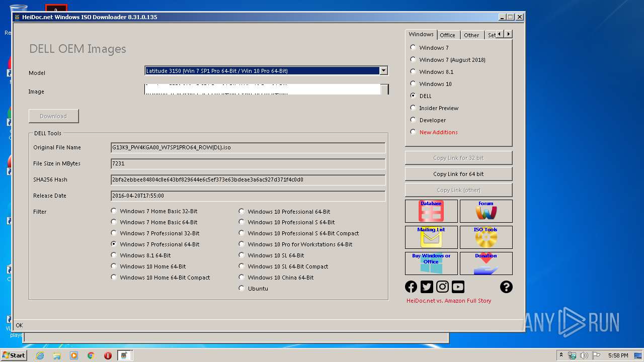Filter by Windows 7 Professional 64-Bit
This screenshot has width=644, height=362.
click(114, 244)
